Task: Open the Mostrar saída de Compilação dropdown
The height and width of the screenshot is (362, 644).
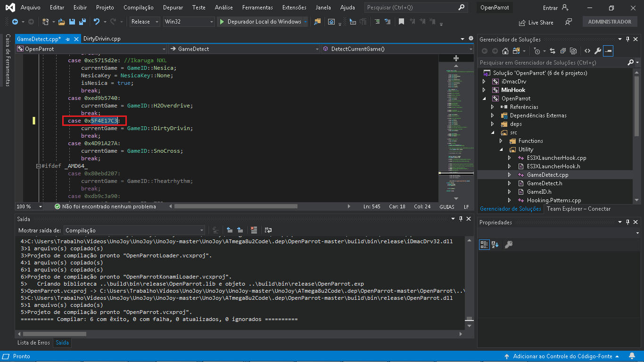Action: pos(134,230)
